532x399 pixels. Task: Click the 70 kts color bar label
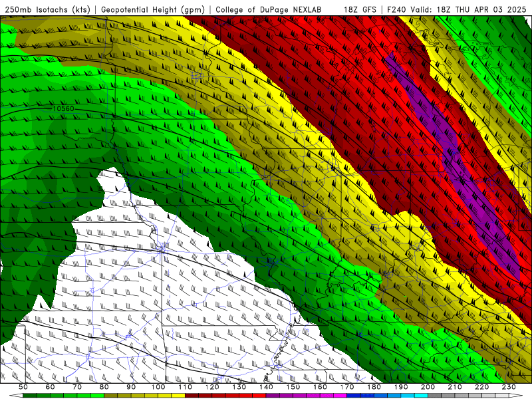(77, 387)
